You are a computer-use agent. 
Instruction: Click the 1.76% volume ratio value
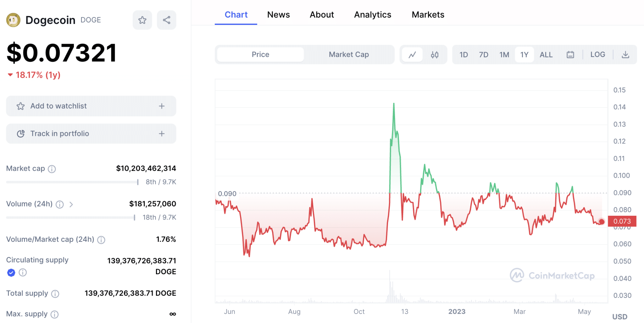(x=166, y=240)
